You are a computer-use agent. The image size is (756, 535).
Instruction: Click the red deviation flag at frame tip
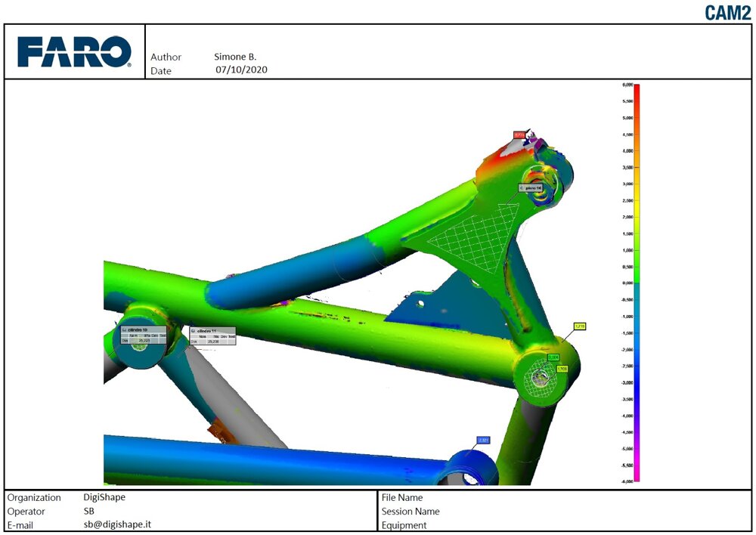pos(519,135)
